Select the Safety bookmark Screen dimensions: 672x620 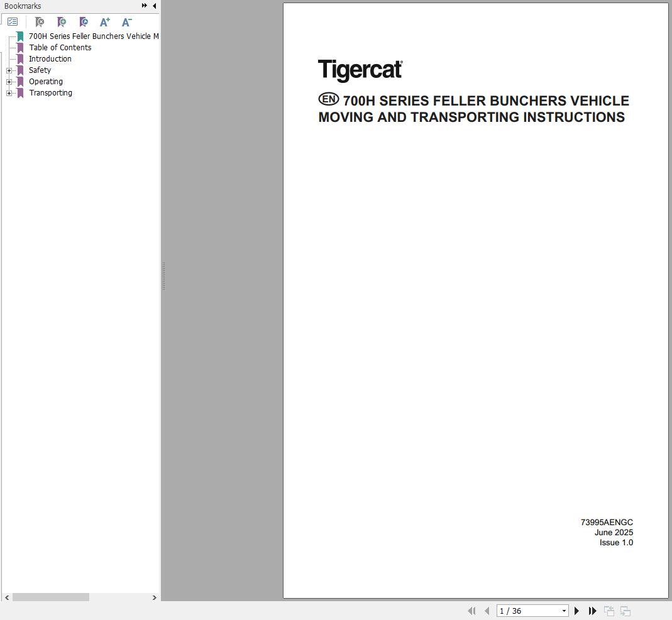[x=40, y=70]
